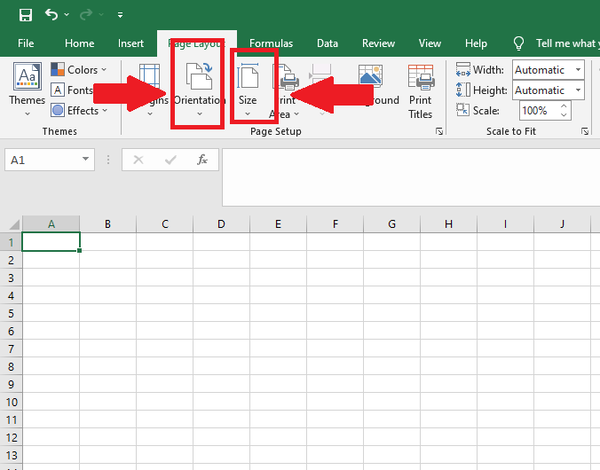Switch to the Insert tab
This screenshot has height=470, width=600.
[130, 43]
